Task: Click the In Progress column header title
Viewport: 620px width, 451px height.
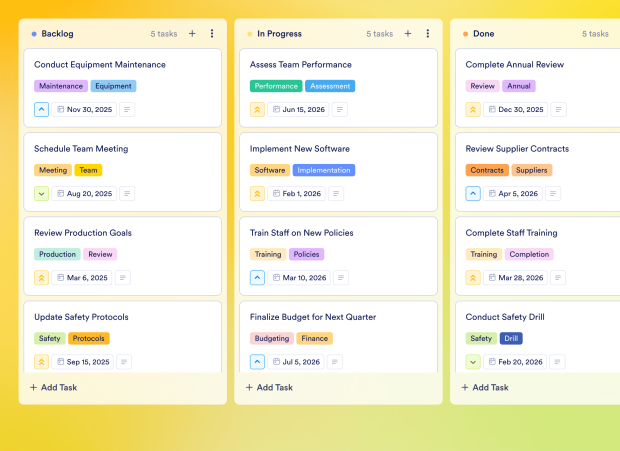Action: pyautogui.click(x=280, y=34)
